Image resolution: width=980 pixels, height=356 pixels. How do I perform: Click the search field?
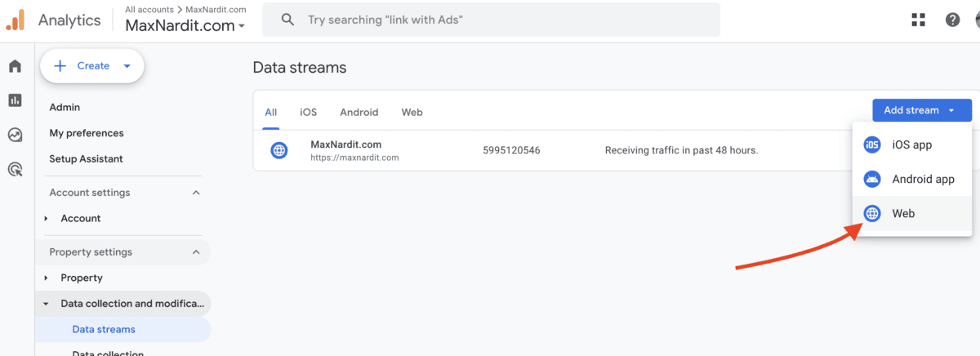tap(491, 20)
